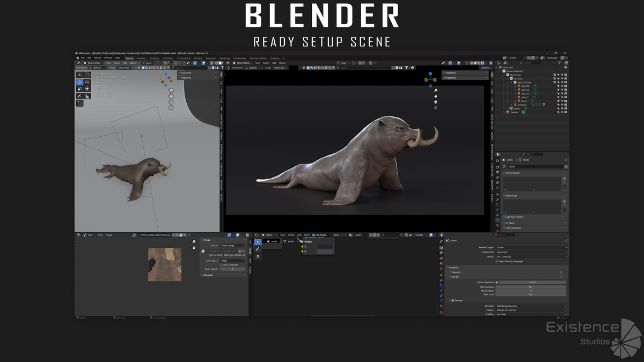The width and height of the screenshot is (644, 362).
Task: Open the Render Engine dropdown set to Cycles
Action: [x=530, y=247]
